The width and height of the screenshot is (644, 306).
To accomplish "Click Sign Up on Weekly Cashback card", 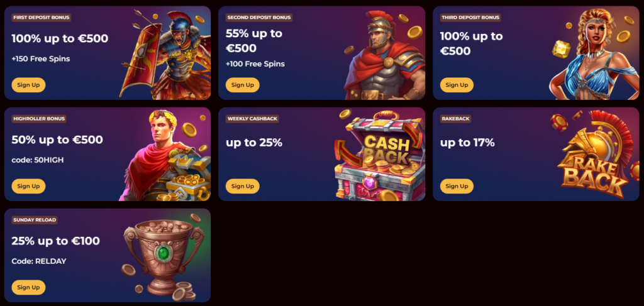I will click(x=242, y=186).
